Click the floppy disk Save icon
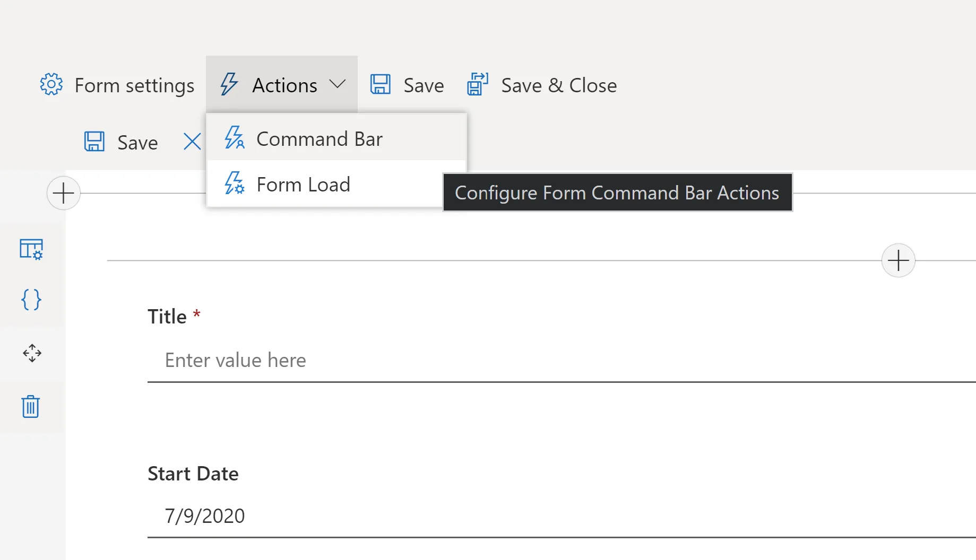Screen dimensions: 976x560 pos(380,83)
